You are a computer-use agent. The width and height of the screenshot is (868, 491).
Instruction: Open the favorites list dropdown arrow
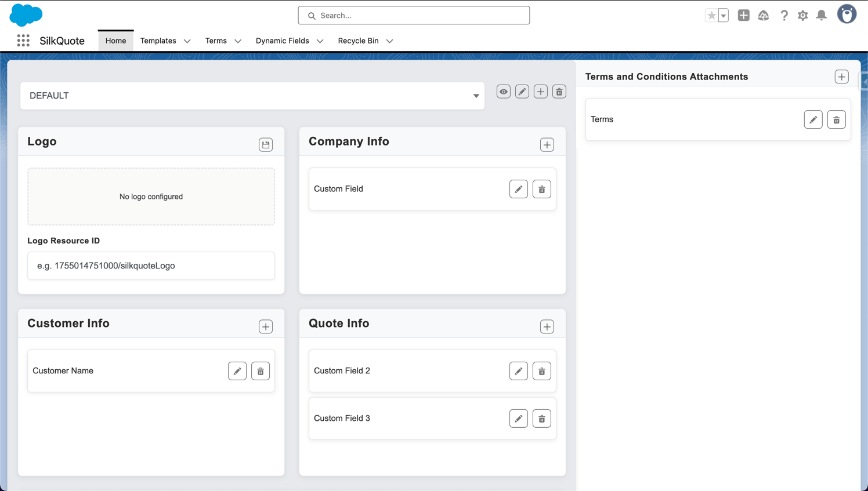coord(724,16)
